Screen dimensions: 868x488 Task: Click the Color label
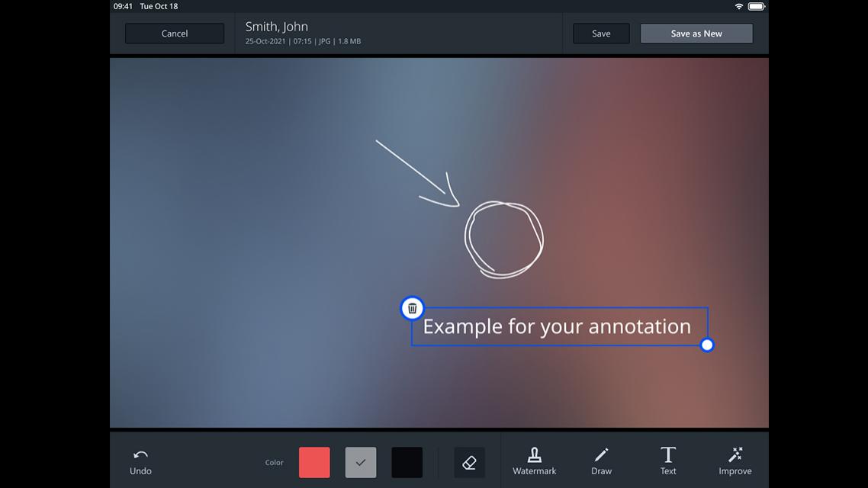pos(274,463)
